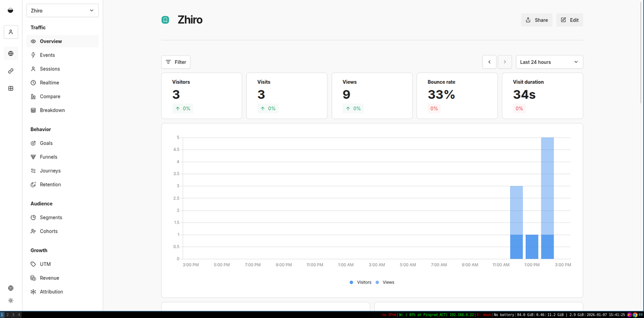Click the chart bar reaching 3

[516, 222]
